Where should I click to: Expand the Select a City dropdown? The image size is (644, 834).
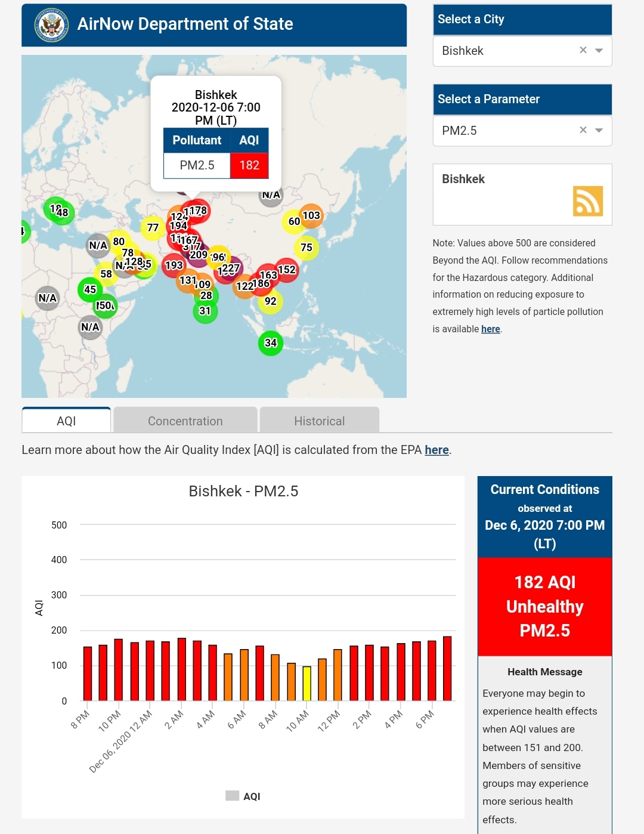click(599, 51)
